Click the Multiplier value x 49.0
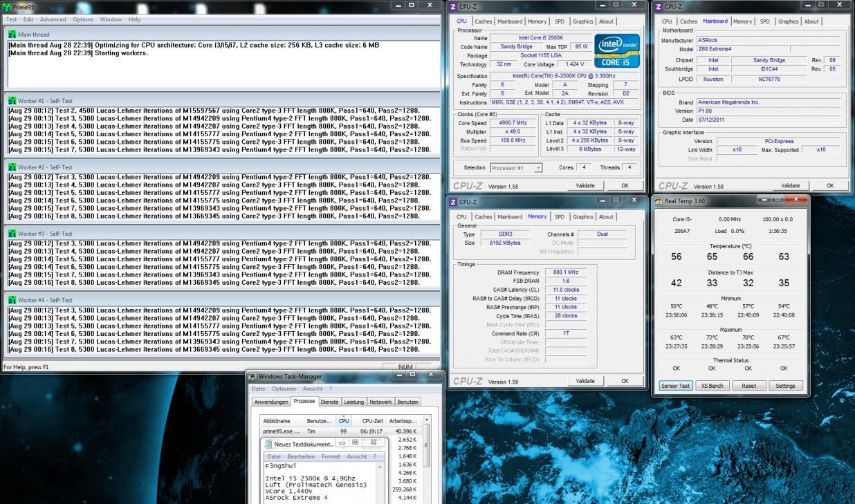Image resolution: width=855 pixels, height=504 pixels. (x=514, y=131)
